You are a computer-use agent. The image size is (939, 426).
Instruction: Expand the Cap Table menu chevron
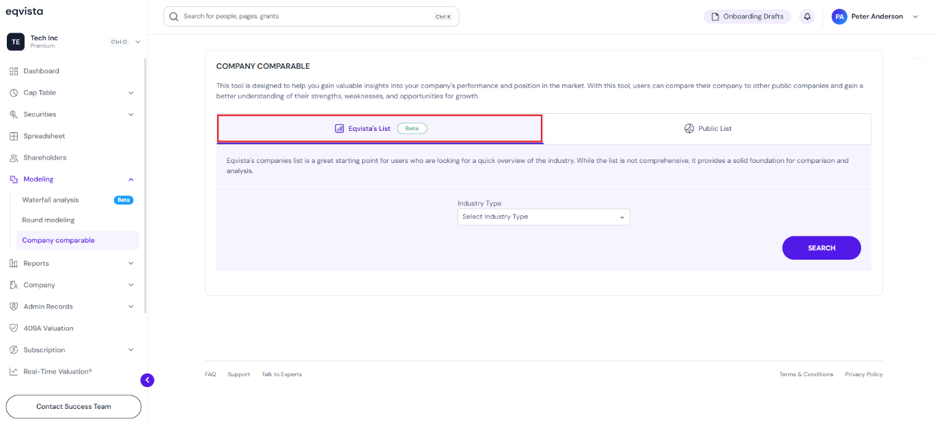coord(131,93)
